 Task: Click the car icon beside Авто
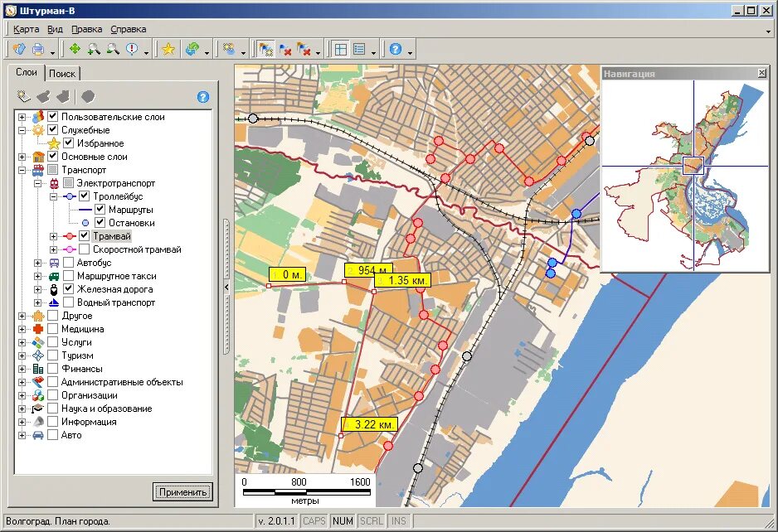[x=38, y=435]
